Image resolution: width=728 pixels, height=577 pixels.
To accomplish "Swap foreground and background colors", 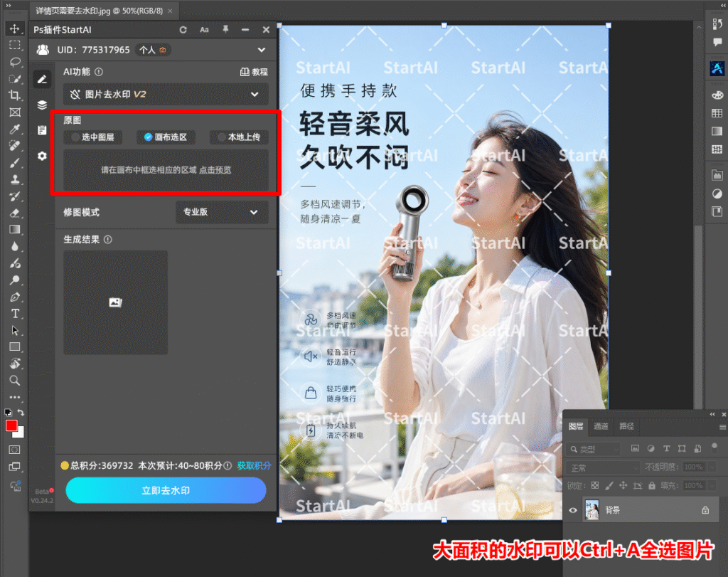I will pyautogui.click(x=21, y=412).
